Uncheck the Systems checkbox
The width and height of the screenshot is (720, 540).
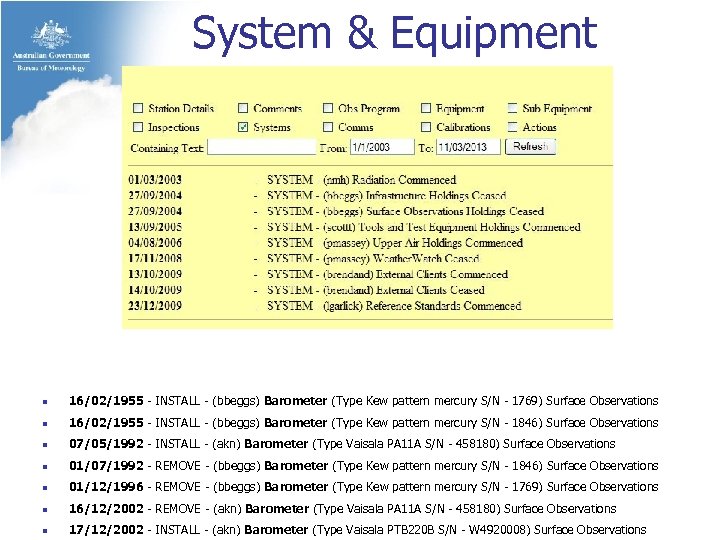pos(243,127)
